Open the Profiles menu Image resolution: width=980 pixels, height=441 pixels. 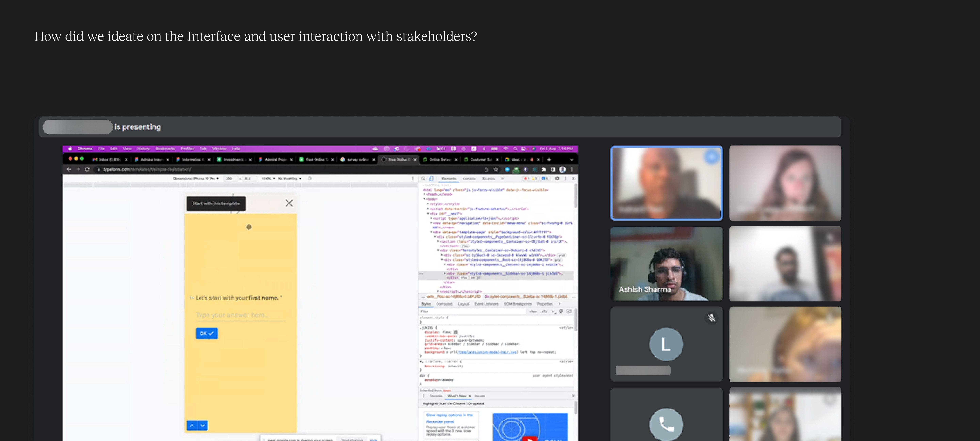pos(187,149)
